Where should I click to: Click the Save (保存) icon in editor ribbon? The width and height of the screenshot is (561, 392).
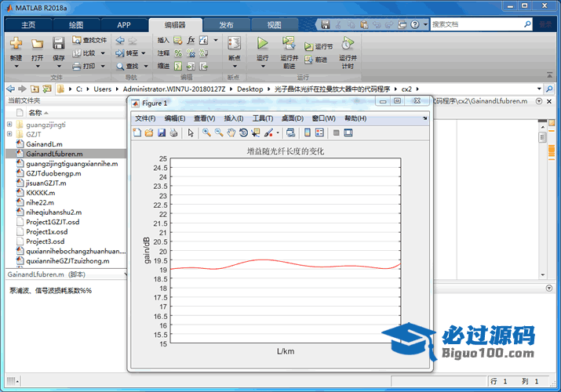click(58, 44)
